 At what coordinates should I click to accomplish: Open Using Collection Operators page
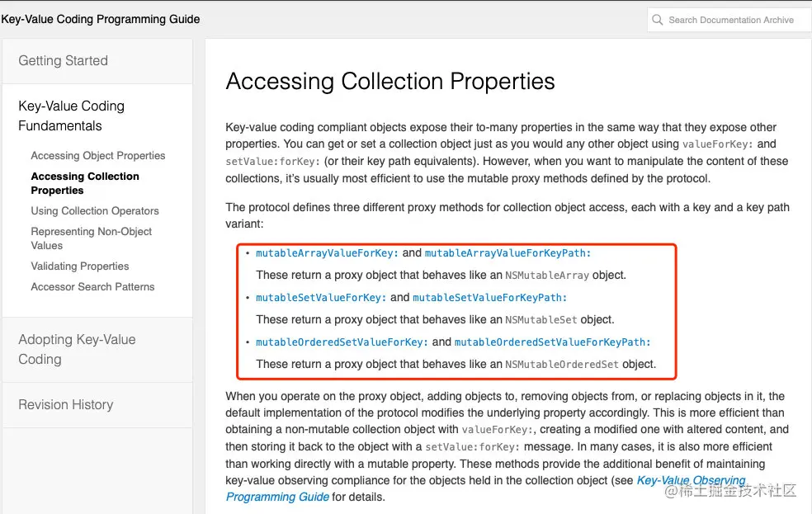point(95,211)
